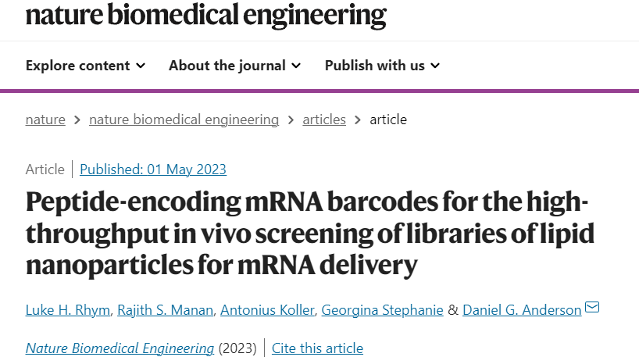Screen dimensions: 639x364
Task: View author Rajith S. Manan's profile
Action: click(165, 310)
